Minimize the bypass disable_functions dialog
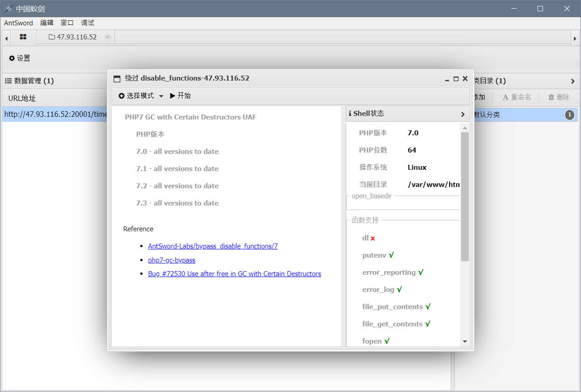581x392 pixels. (x=447, y=79)
